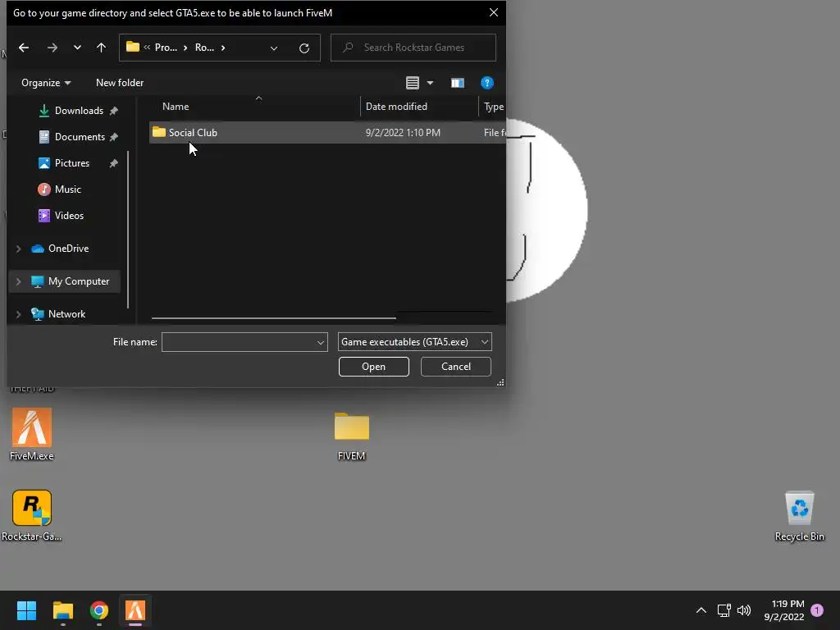The width and height of the screenshot is (840, 630).
Task: Select Rockstar Games launcher desktop icon
Action: (32, 515)
